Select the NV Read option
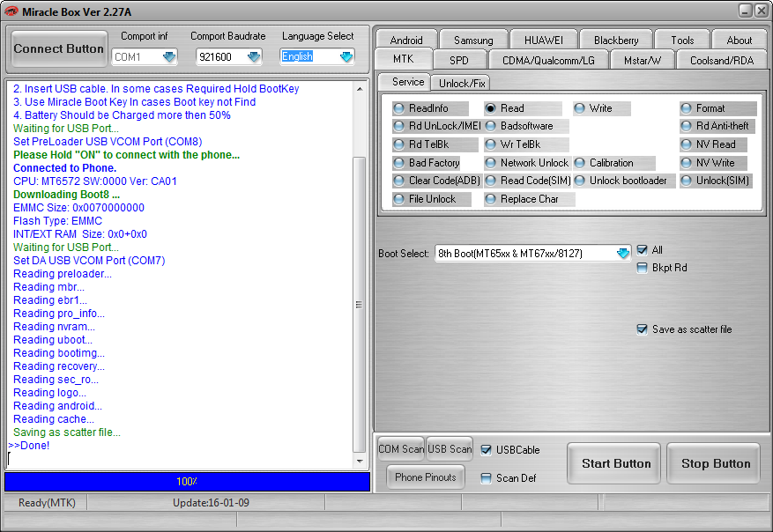773x532 pixels. [713, 144]
